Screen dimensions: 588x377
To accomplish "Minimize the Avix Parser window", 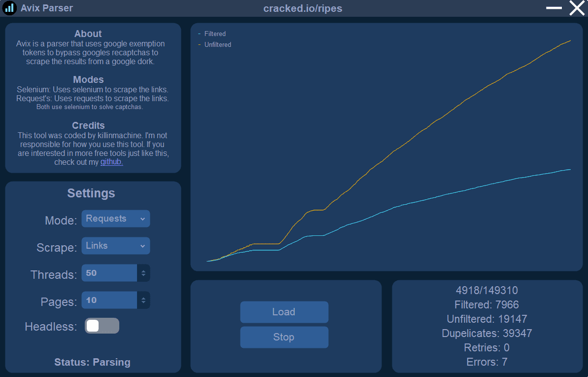I will coord(553,8).
